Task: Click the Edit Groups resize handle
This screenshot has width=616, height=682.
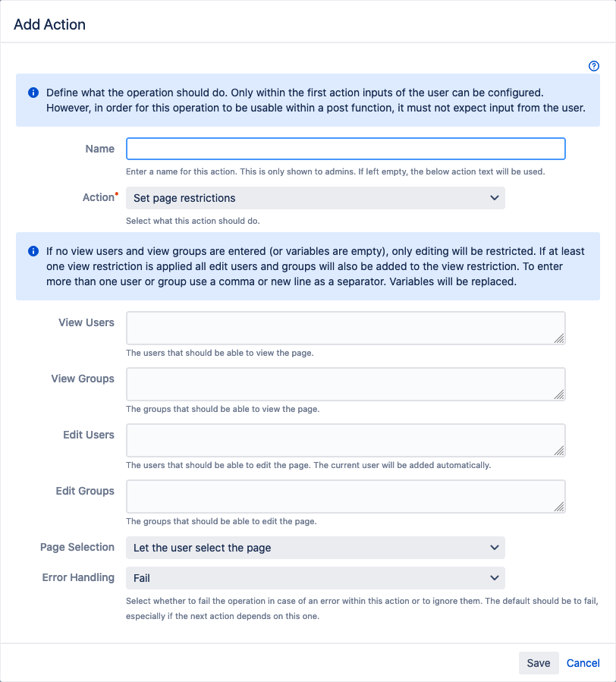Action: click(559, 507)
